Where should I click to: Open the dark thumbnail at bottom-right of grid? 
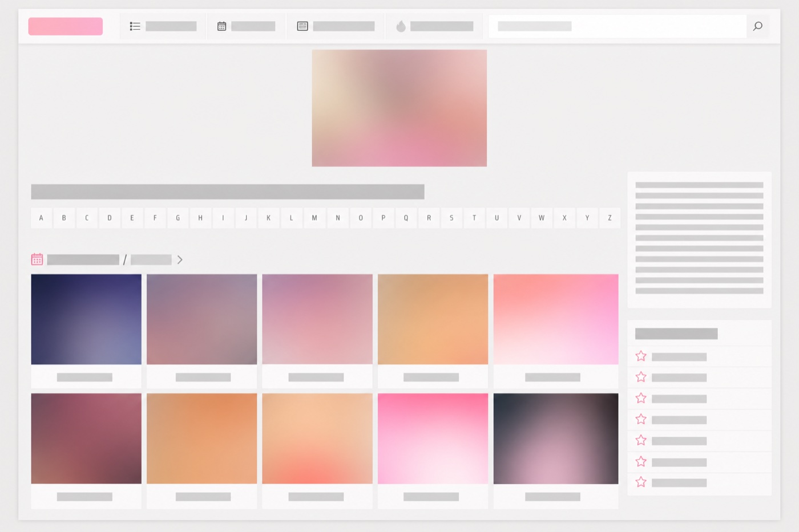556,438
